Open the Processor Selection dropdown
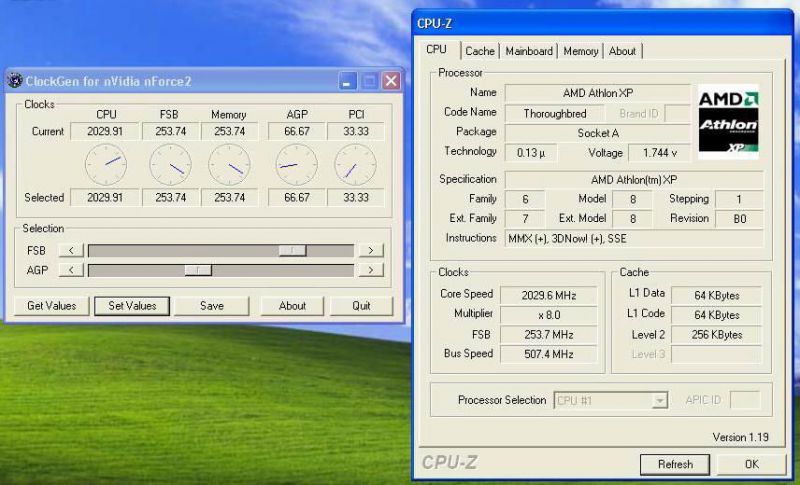The width and height of the screenshot is (800, 485). (660, 400)
